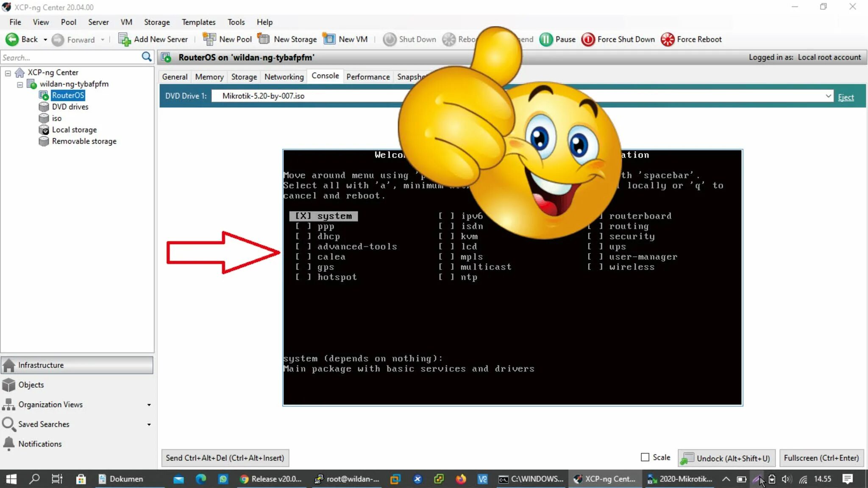Screen dimensions: 868x488
Task: Click the green Back arrow icon
Action: 12,39
